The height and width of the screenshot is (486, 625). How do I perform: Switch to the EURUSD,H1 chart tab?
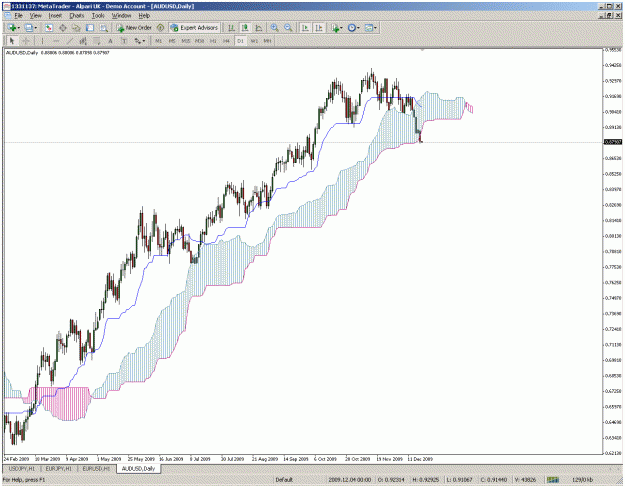click(96, 469)
